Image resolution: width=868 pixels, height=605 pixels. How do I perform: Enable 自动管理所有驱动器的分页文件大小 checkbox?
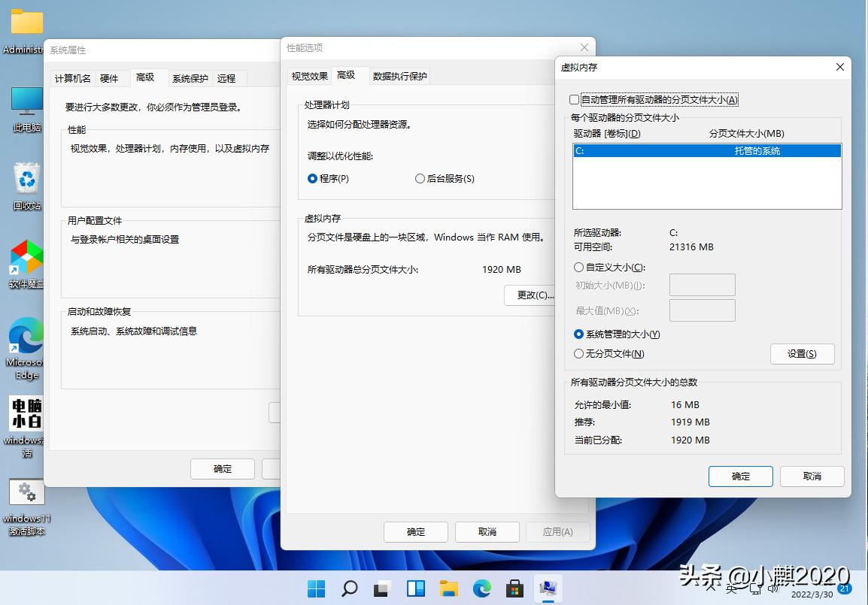(574, 99)
